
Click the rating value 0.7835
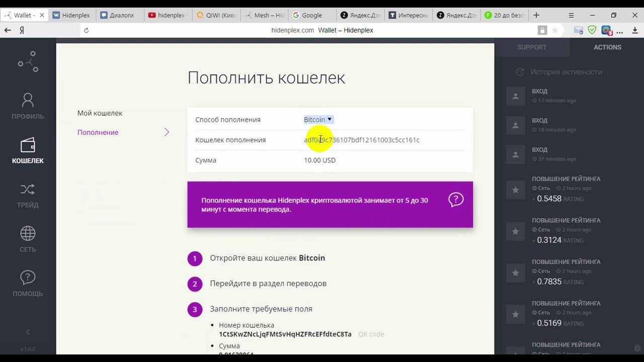[x=549, y=282]
